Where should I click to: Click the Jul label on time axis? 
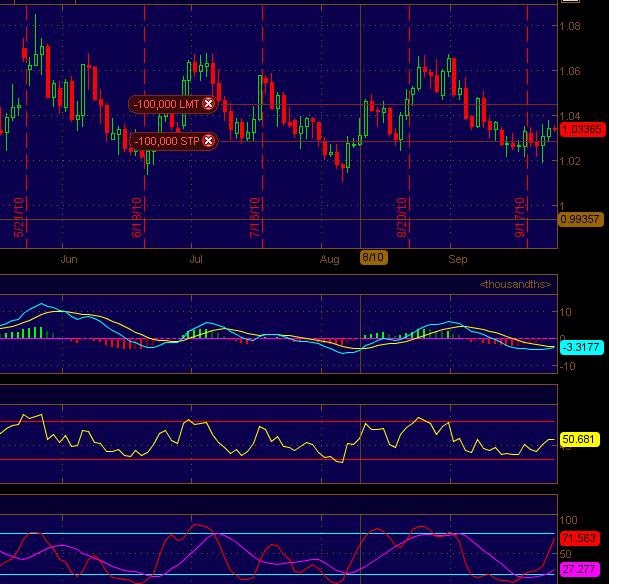tap(196, 259)
